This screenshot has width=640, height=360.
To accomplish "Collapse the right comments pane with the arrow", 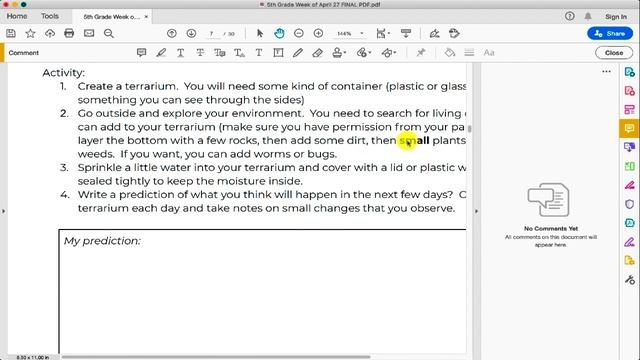I will pos(476,211).
